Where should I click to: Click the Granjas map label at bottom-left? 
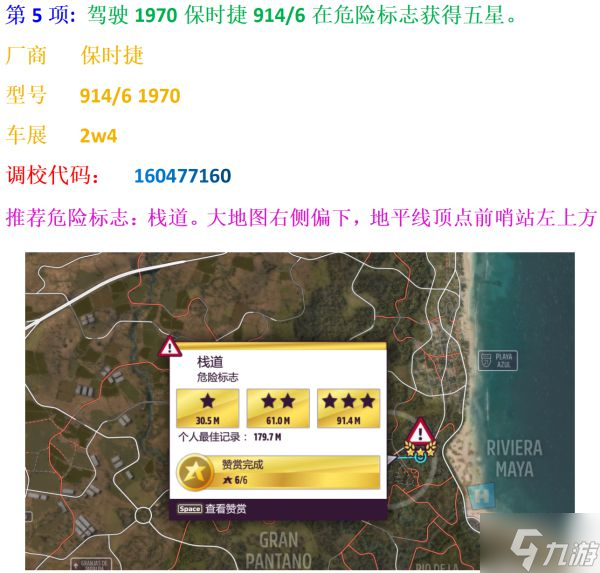tap(92, 564)
